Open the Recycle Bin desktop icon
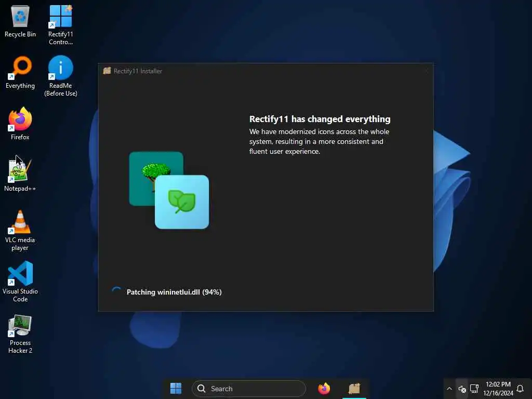The height and width of the screenshot is (399, 532). [x=20, y=21]
